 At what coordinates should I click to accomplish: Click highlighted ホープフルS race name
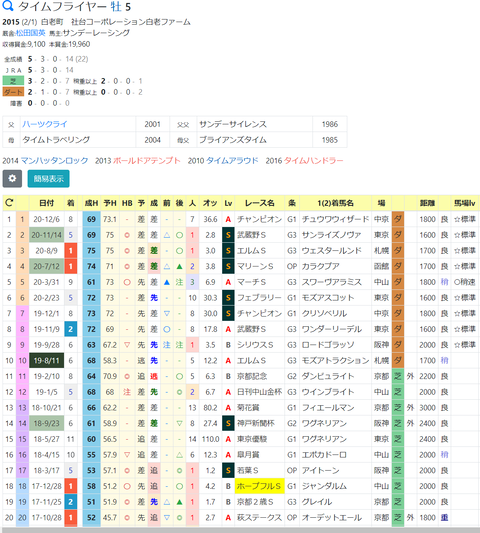pos(259,486)
